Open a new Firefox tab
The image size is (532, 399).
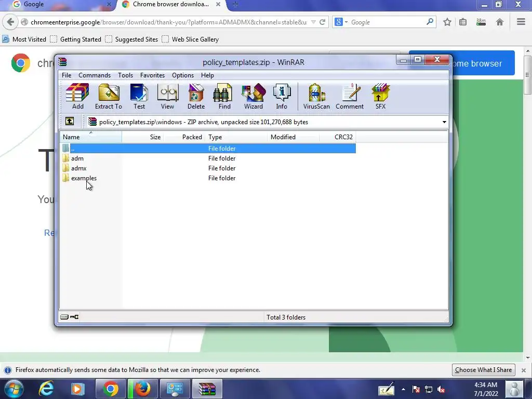tap(235, 4)
